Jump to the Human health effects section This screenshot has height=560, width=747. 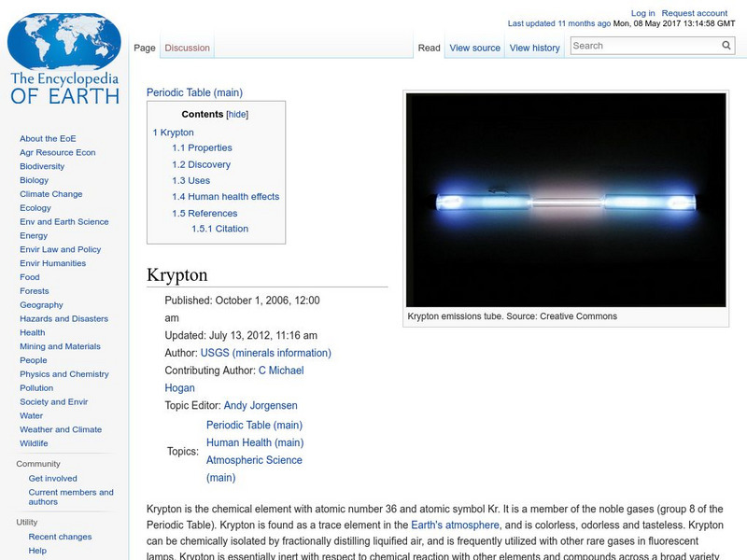225,197
